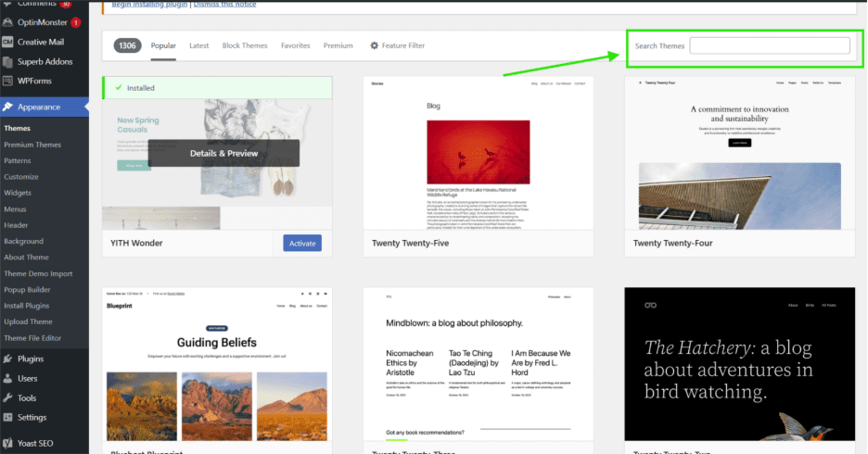Open the Blueprint Guiding Beliefs theme thumbnail

[217, 364]
